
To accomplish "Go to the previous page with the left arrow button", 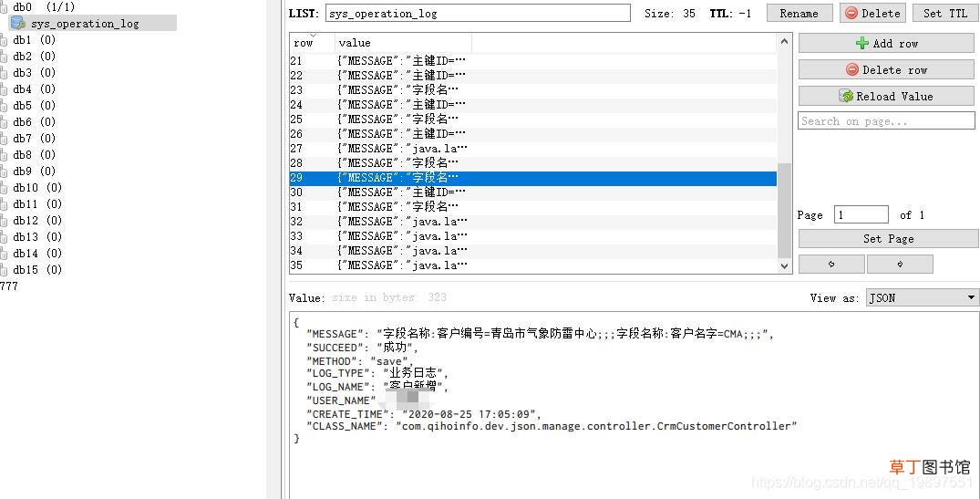I will [831, 264].
